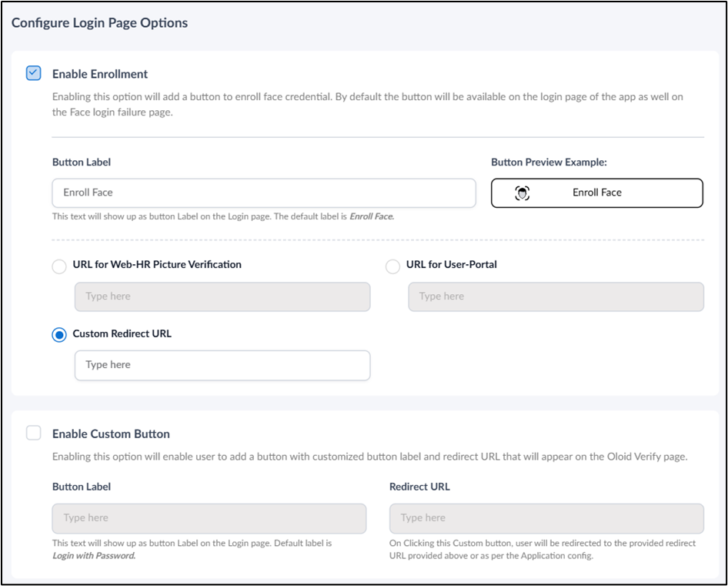Click the Web-HR Picture Verification URL field
728x586 pixels.
coord(222,296)
